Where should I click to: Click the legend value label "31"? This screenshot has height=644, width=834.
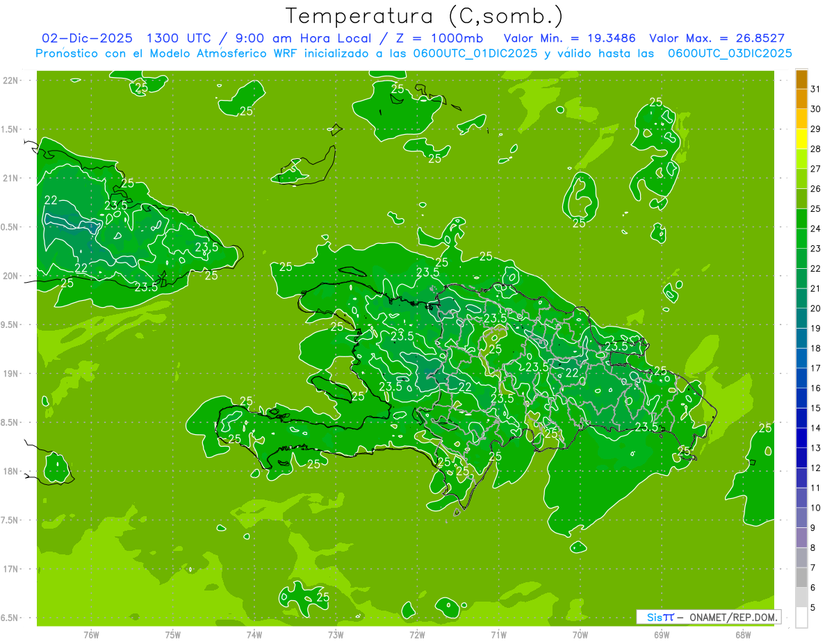click(x=816, y=88)
